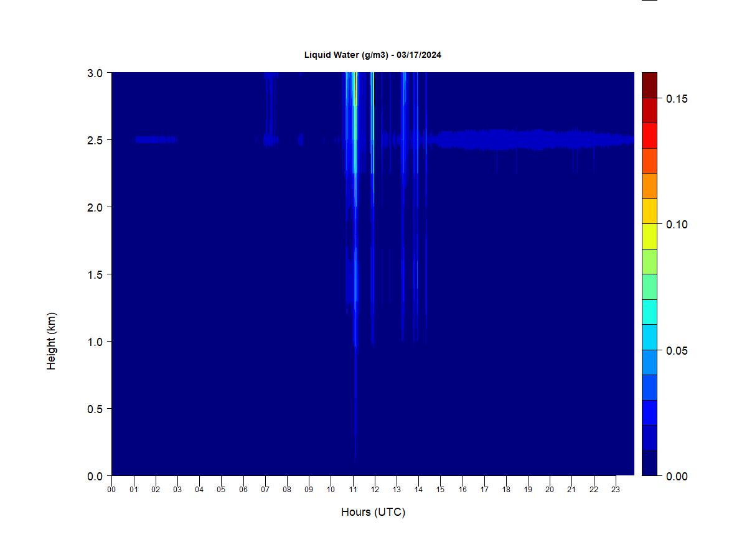
Task: Click the hour 07 tick label
Action: (x=265, y=490)
